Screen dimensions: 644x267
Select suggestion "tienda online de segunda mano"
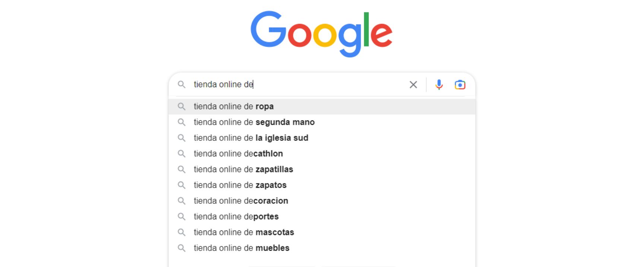[254, 122]
